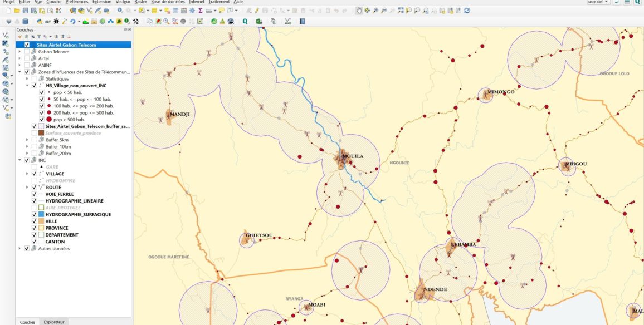Enable the AIRE_PROTEGEE layer checkbox

tap(34, 208)
